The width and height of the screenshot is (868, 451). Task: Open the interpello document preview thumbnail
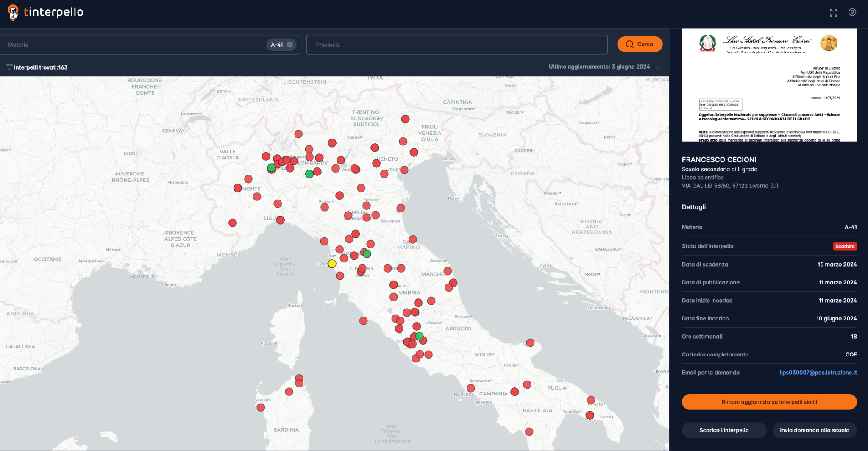769,85
